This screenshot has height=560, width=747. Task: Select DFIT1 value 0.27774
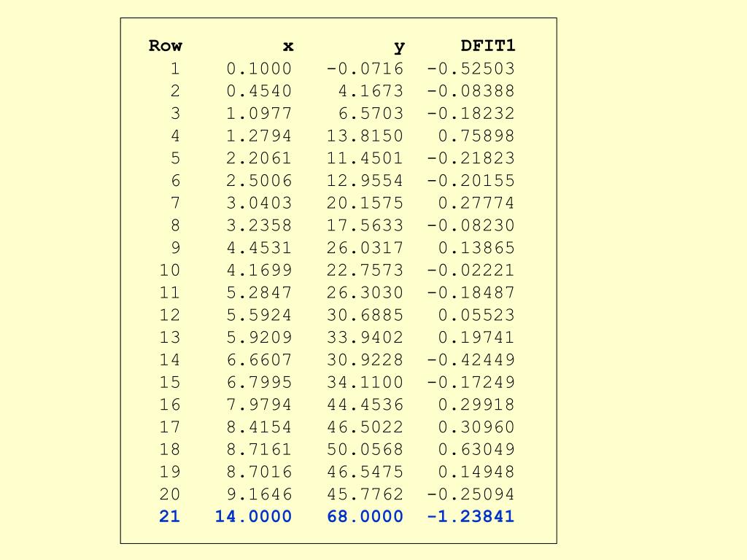click(476, 203)
